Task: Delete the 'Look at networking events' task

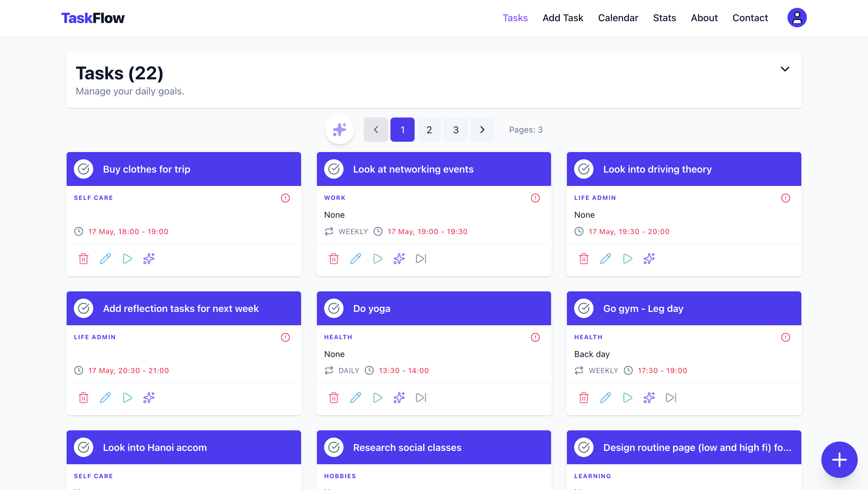Action: coord(334,259)
